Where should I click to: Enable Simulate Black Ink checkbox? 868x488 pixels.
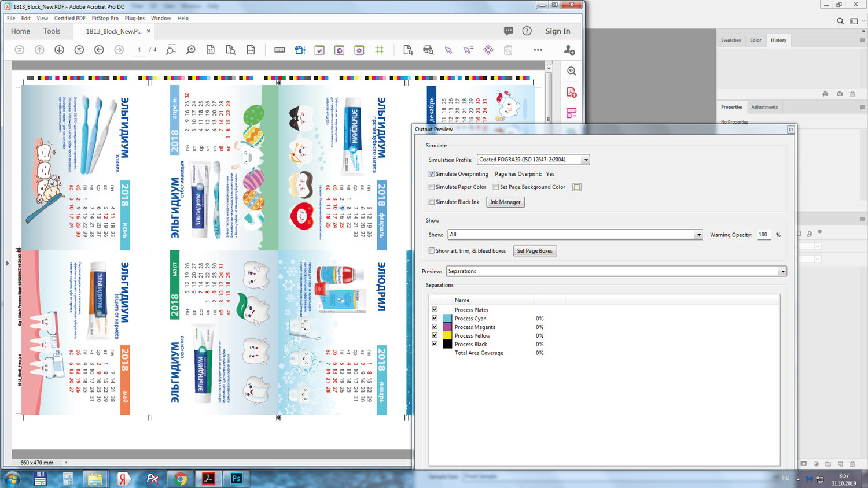pyautogui.click(x=432, y=202)
